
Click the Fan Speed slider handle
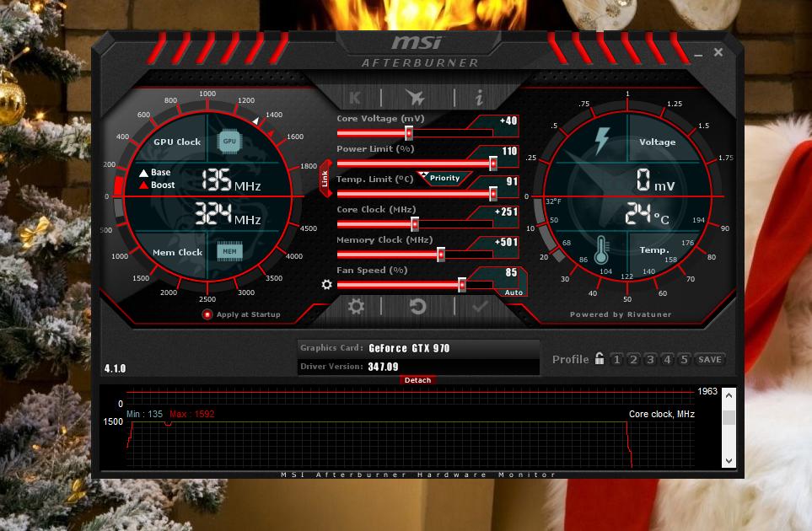pyautogui.click(x=462, y=285)
